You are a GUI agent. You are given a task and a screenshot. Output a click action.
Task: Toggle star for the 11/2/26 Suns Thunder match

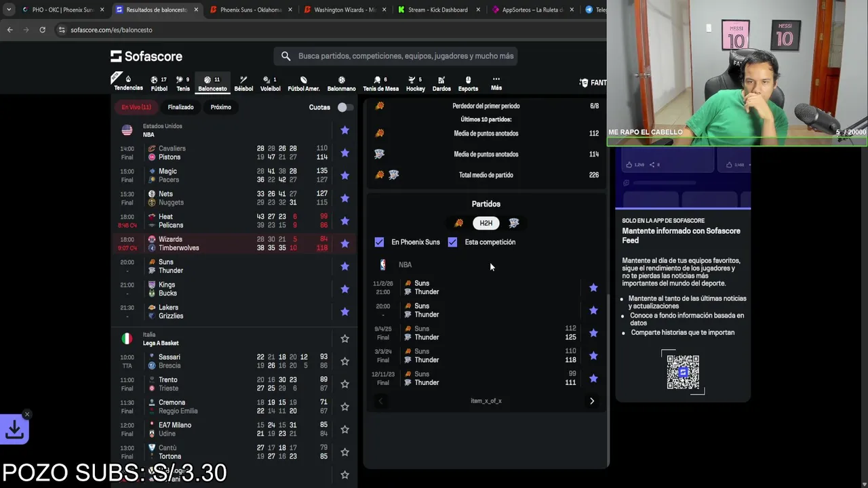tap(593, 288)
